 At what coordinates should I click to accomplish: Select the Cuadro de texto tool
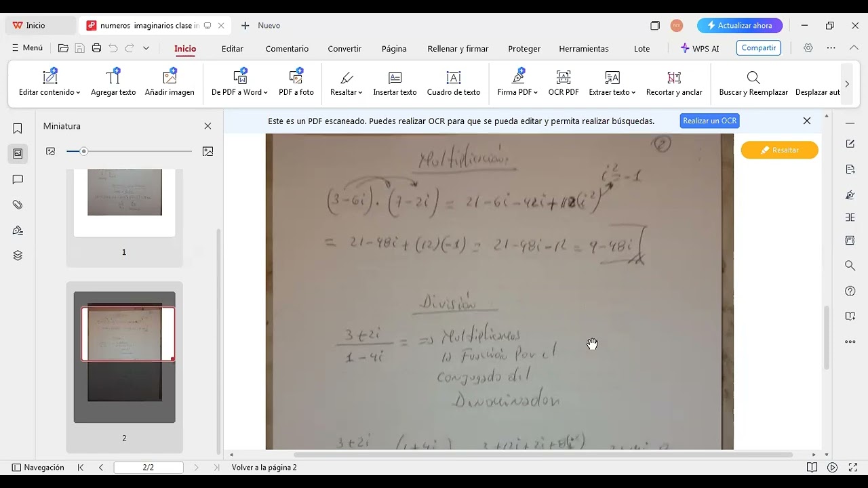pyautogui.click(x=454, y=83)
